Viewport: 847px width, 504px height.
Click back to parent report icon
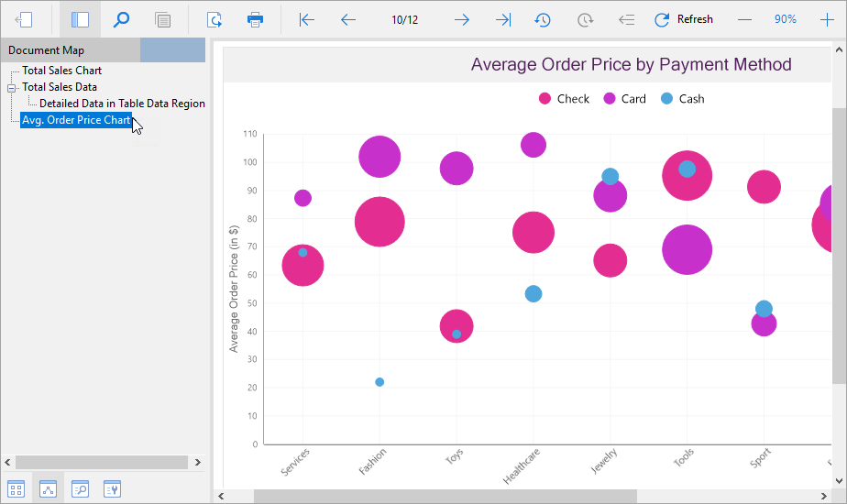pos(626,20)
